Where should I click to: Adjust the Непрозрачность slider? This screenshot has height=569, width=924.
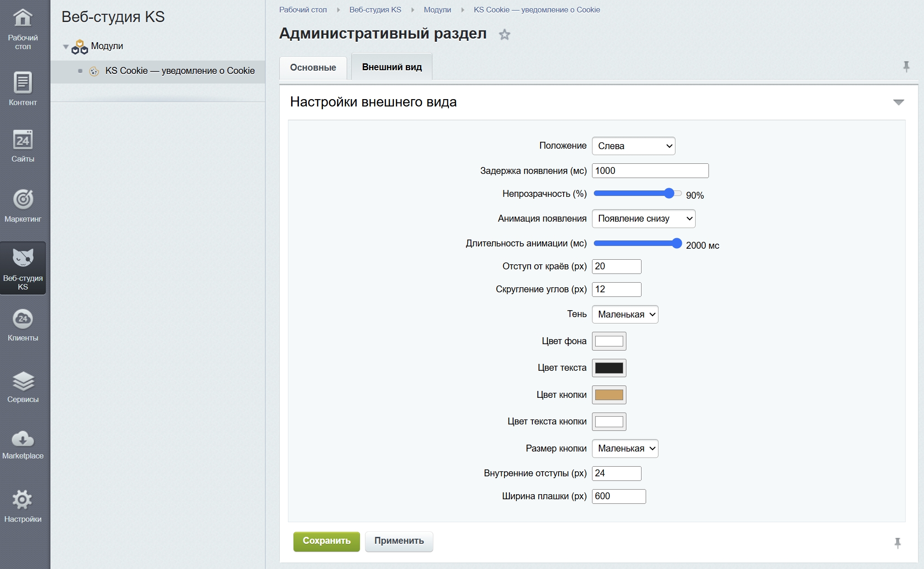(x=637, y=193)
